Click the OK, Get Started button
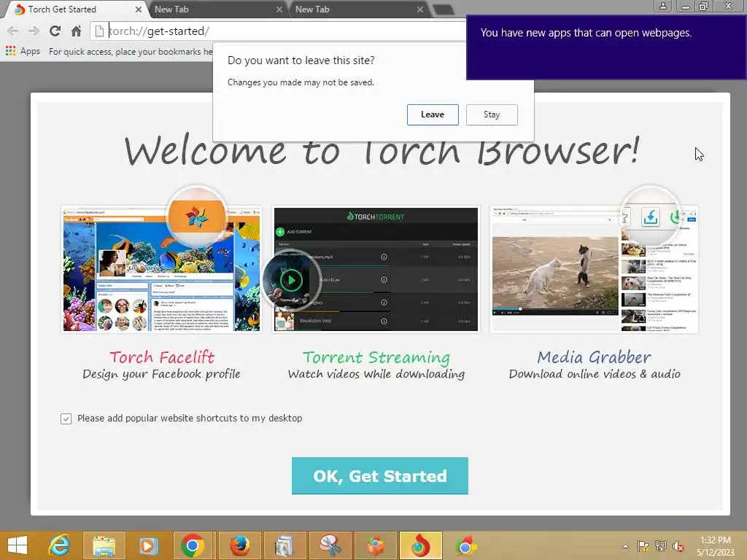 379,475
